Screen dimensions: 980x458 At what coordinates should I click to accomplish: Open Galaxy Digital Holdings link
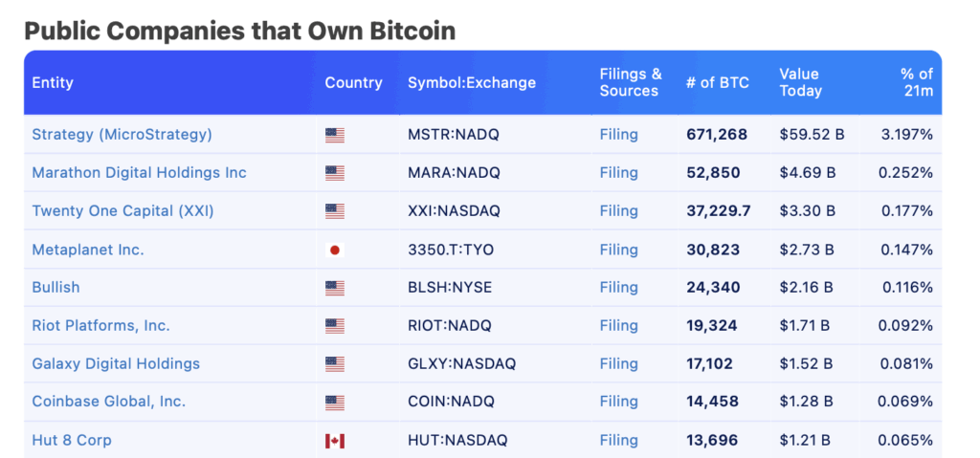(116, 363)
